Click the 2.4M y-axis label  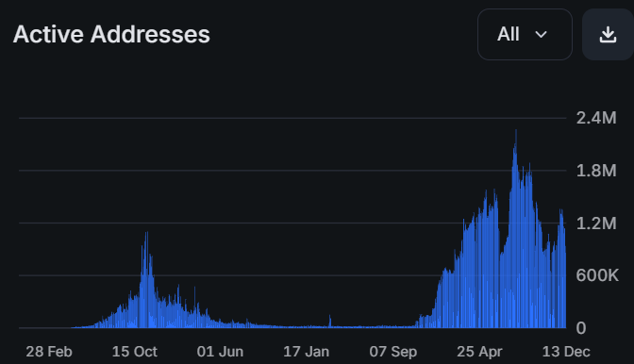pyautogui.click(x=596, y=118)
